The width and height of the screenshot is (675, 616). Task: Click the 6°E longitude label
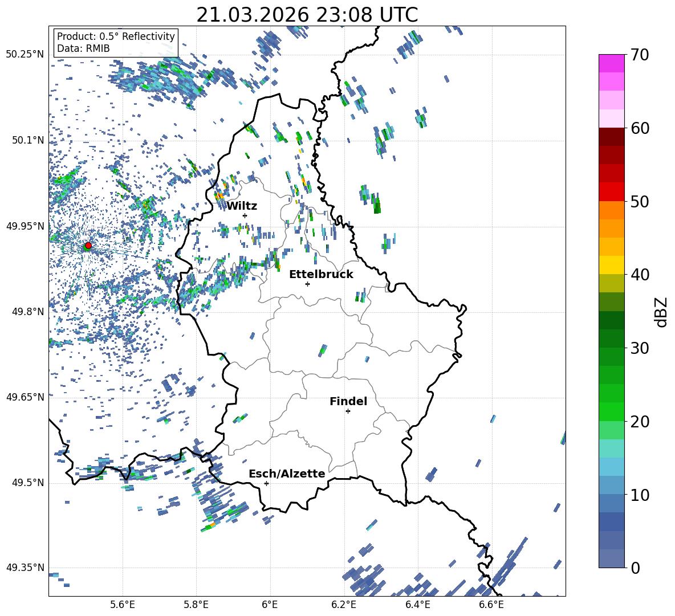point(270,605)
